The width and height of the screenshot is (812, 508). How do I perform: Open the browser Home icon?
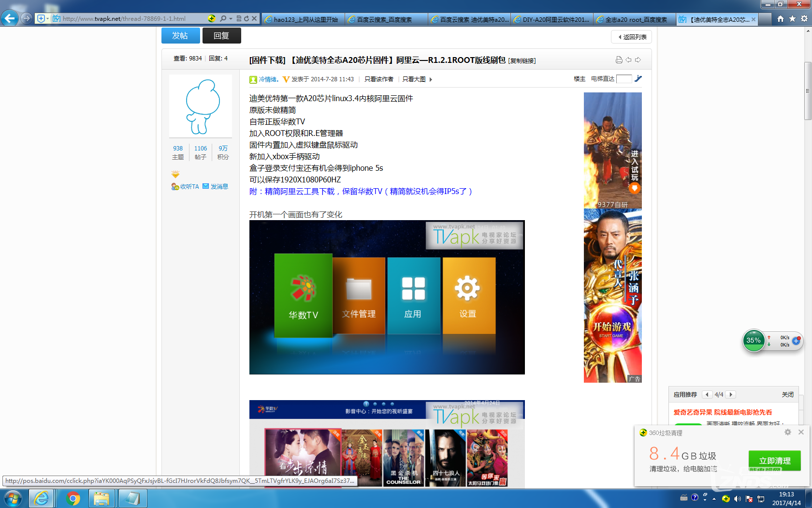click(x=781, y=18)
